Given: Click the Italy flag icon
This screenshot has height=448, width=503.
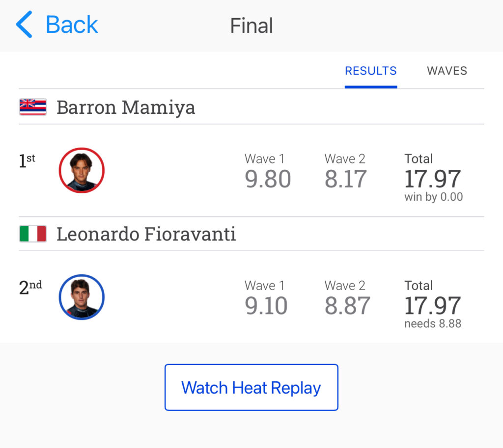Looking at the screenshot, I should (33, 234).
